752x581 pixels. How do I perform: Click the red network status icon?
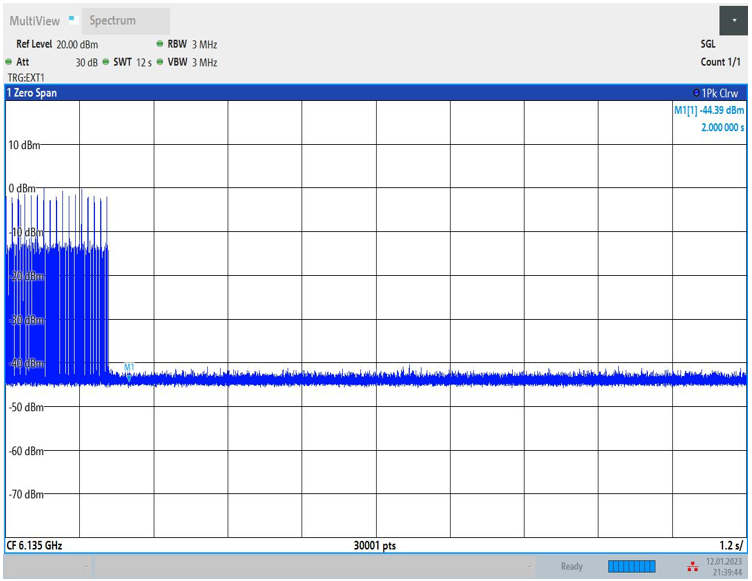[693, 567]
